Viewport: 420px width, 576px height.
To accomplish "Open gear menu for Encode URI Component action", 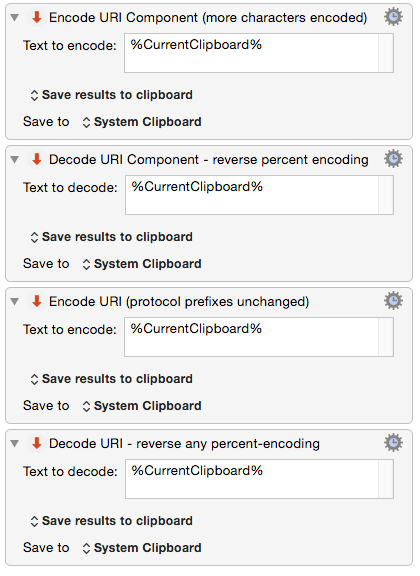I will click(394, 17).
